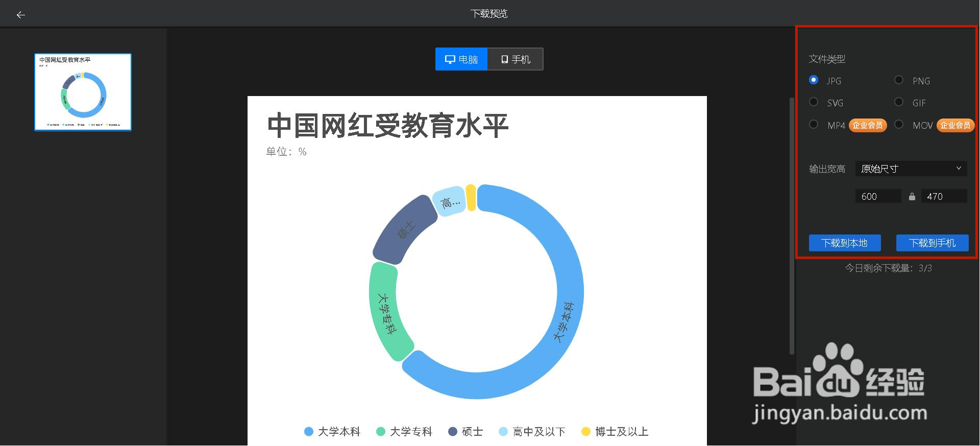The height and width of the screenshot is (446, 980).
Task: Click the 下载预览 header title
Action: click(x=489, y=14)
